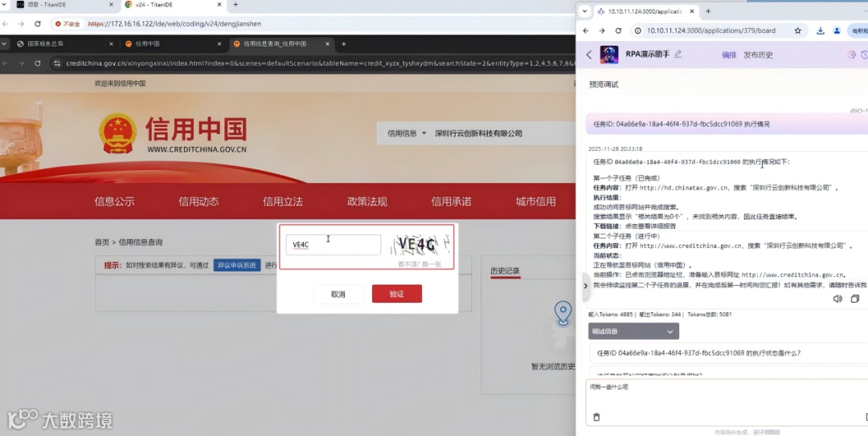Click the pencil icon beside RPA演示助手

[x=678, y=55]
